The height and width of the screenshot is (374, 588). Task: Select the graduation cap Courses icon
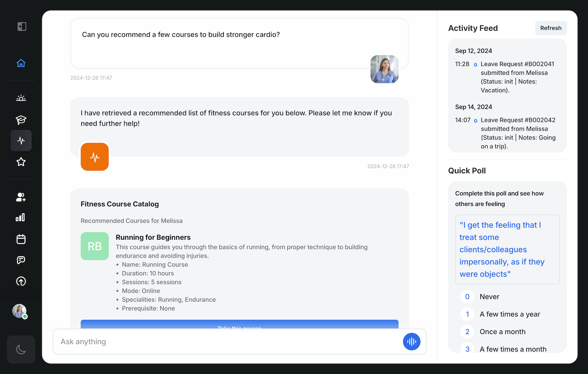(x=21, y=119)
